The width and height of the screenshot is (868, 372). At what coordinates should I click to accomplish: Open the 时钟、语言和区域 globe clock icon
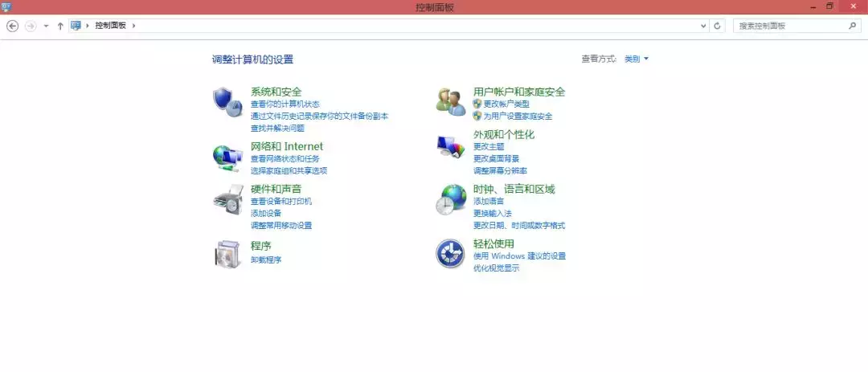point(451,200)
